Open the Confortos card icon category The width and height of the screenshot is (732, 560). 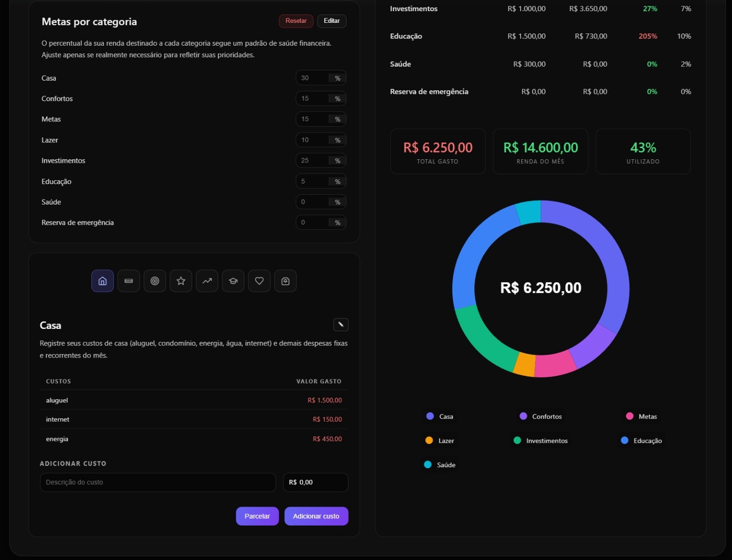click(129, 281)
